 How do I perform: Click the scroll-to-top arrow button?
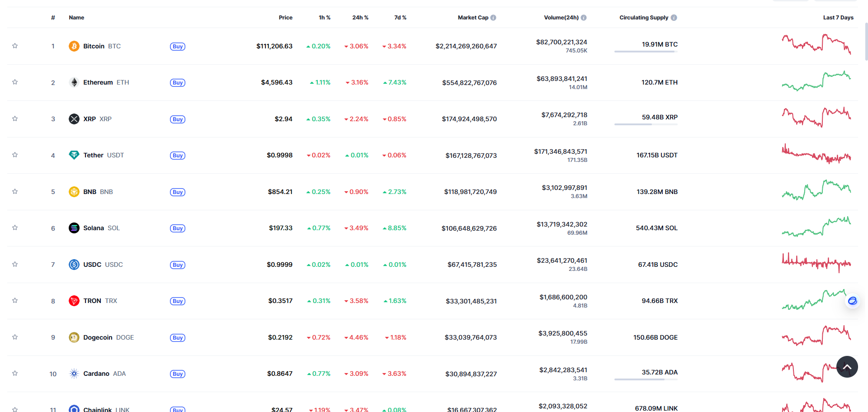point(847,367)
